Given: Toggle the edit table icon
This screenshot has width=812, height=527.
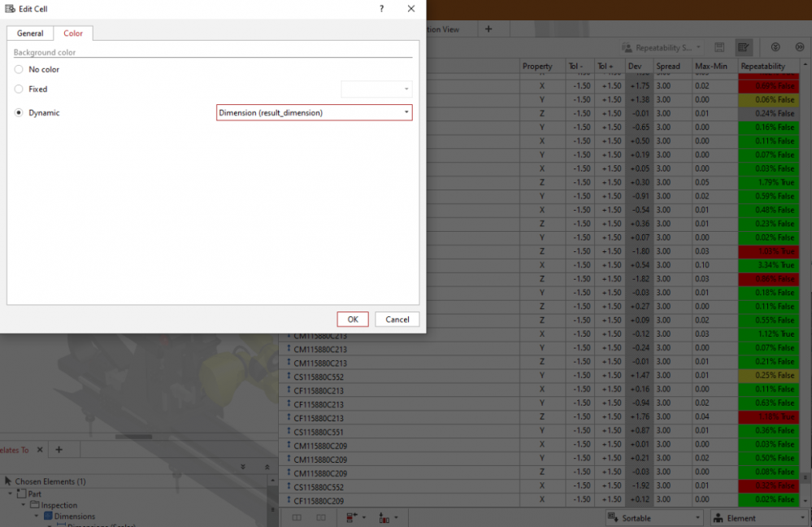Looking at the screenshot, I should tap(744, 48).
